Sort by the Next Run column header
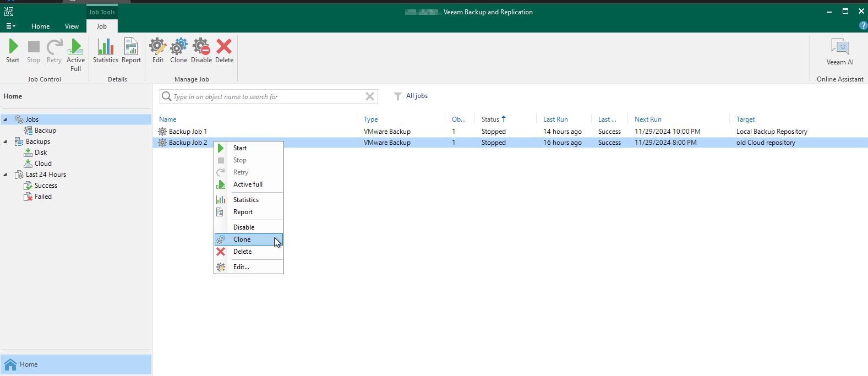 (648, 119)
